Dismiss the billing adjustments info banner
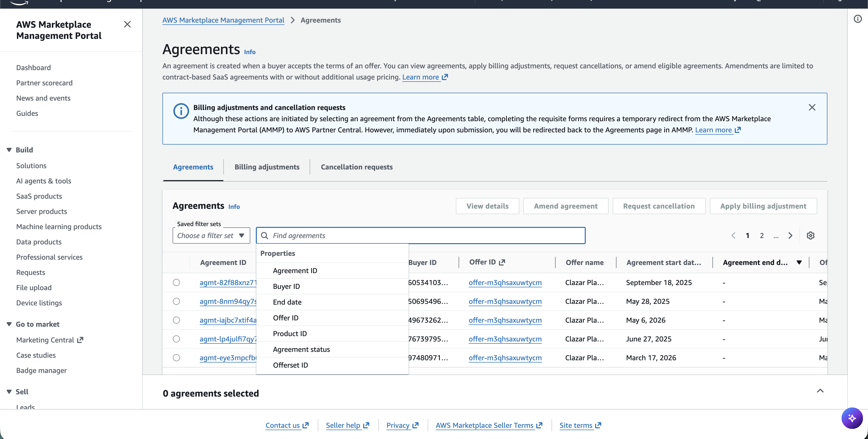Viewport: 868px width, 439px height. pos(812,107)
